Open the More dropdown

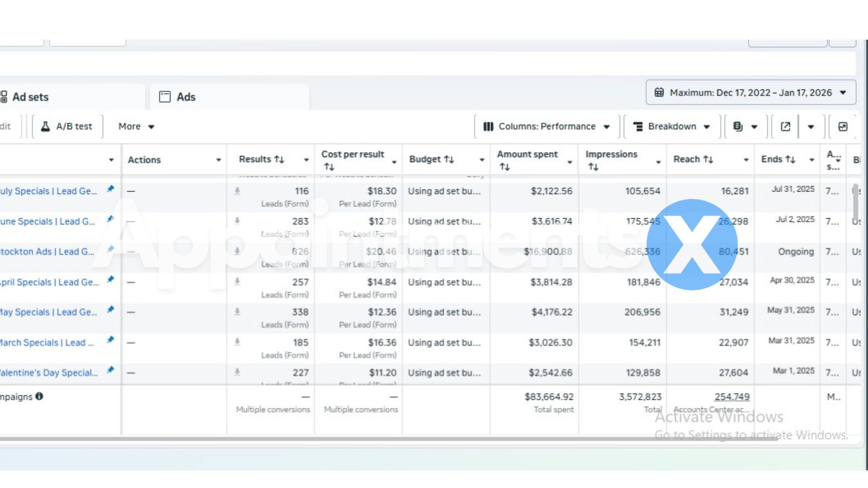pyautogui.click(x=135, y=126)
